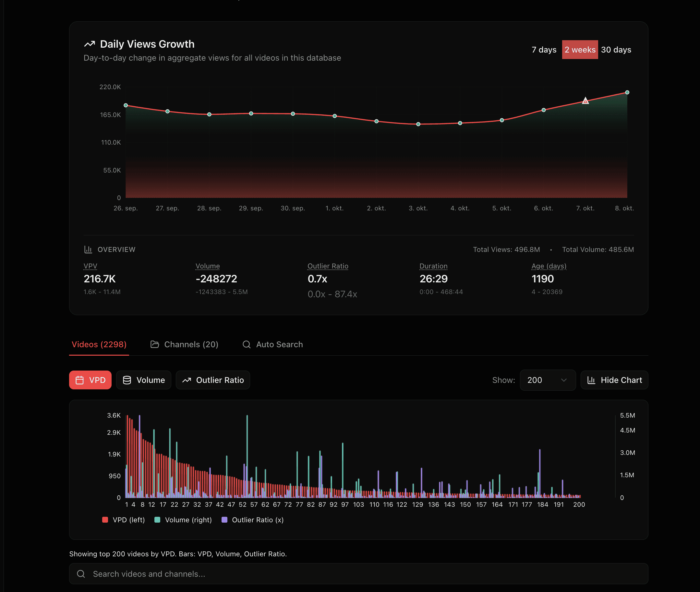Click the magnifier icon on Auto Search tab
The image size is (700, 592).
point(247,344)
